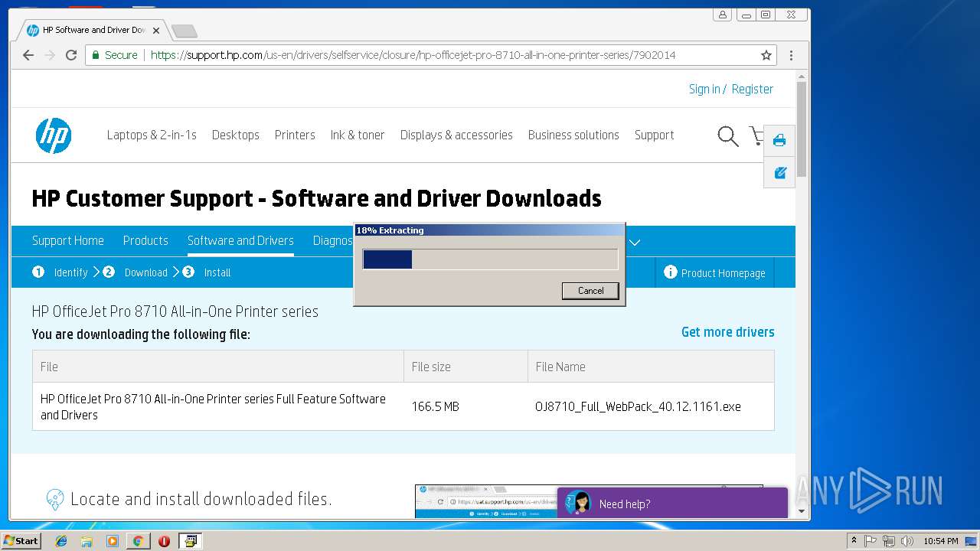Open the Product Homepage link
The height and width of the screenshot is (551, 980).
(724, 273)
